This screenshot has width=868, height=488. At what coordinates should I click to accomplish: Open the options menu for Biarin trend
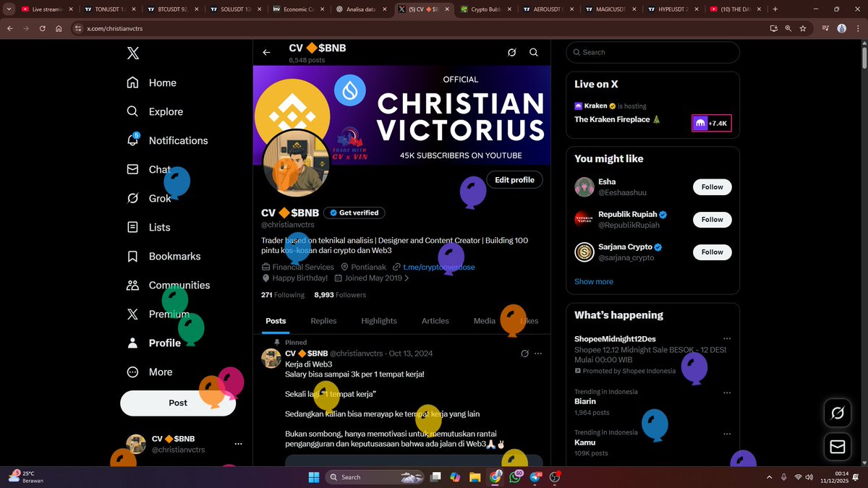(x=727, y=393)
